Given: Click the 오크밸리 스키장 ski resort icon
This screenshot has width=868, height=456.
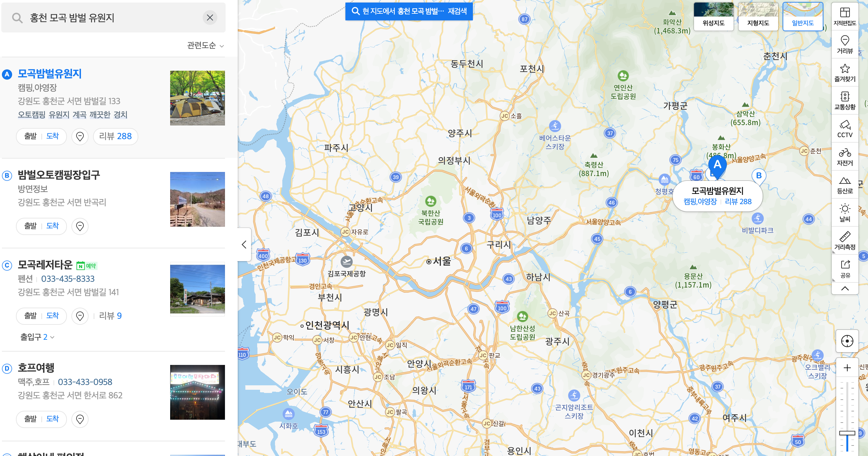Looking at the screenshot, I should click(x=817, y=355).
